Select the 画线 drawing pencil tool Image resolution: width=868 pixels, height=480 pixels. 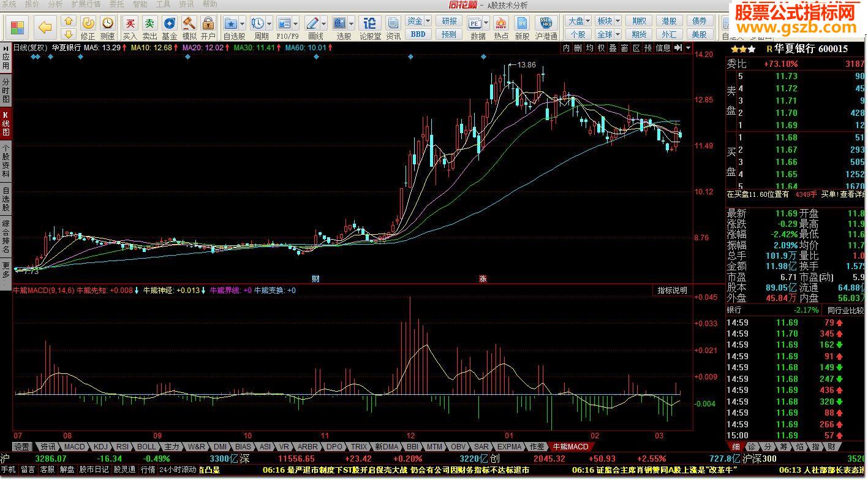coord(312,24)
